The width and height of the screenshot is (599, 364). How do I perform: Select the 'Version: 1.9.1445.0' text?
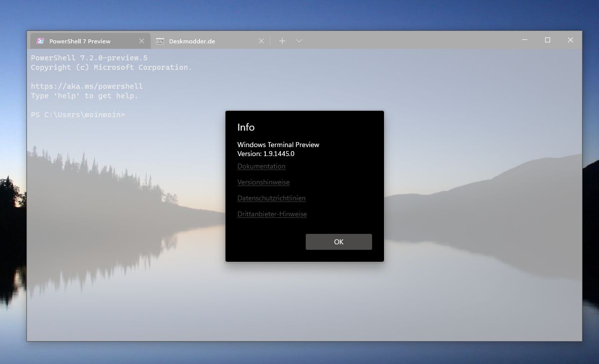click(266, 154)
